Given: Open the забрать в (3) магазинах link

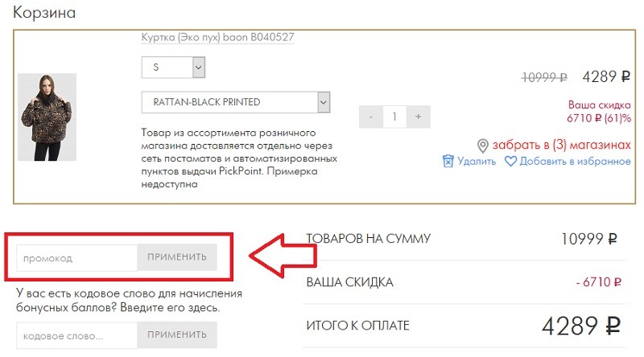Looking at the screenshot, I should 562,145.
